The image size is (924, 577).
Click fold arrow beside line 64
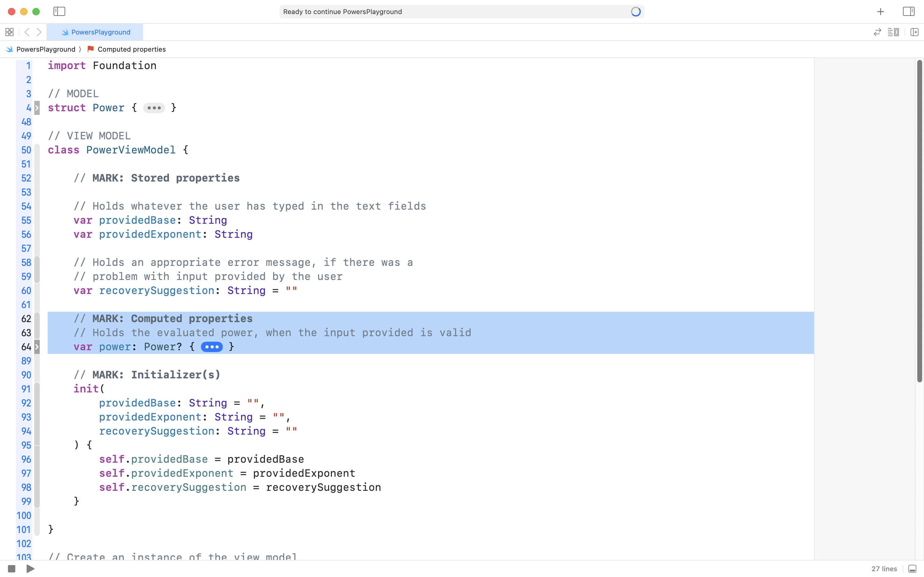coord(37,347)
